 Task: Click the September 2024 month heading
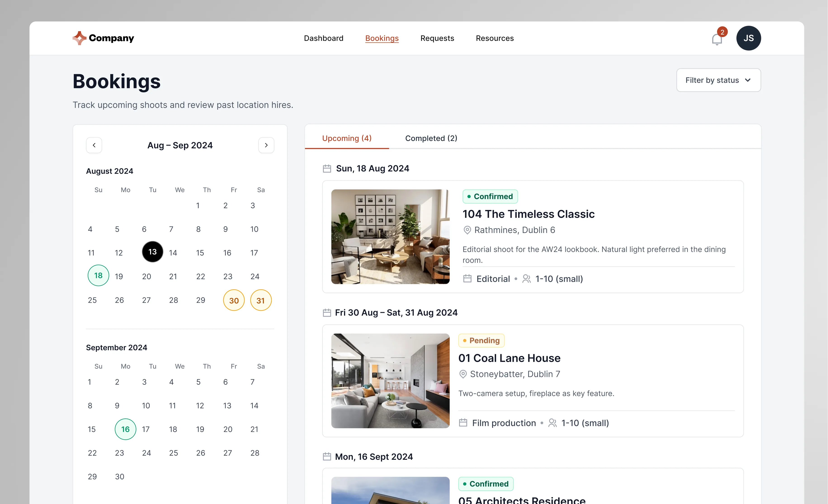tap(117, 347)
